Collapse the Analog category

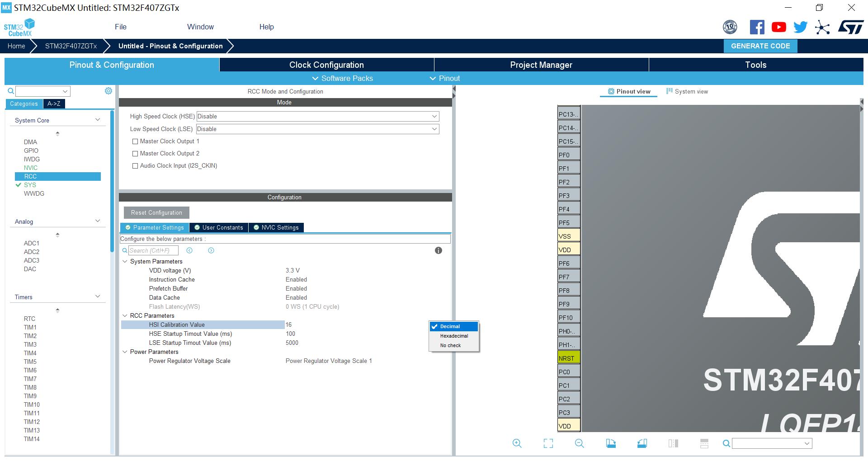(98, 221)
